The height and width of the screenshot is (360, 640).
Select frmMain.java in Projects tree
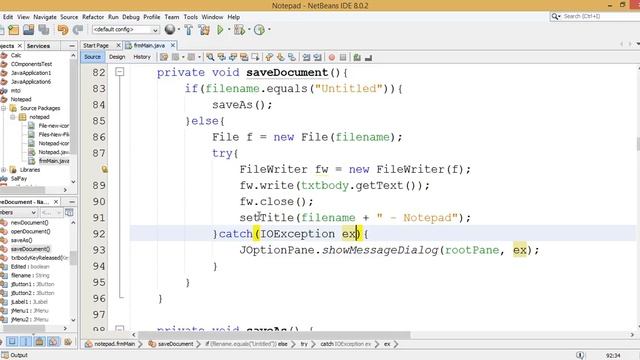(53, 161)
